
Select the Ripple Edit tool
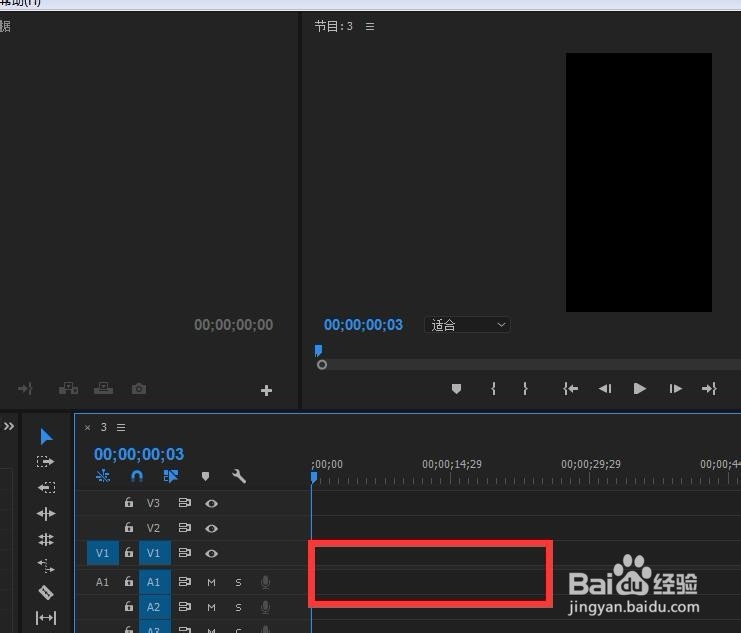click(46, 513)
